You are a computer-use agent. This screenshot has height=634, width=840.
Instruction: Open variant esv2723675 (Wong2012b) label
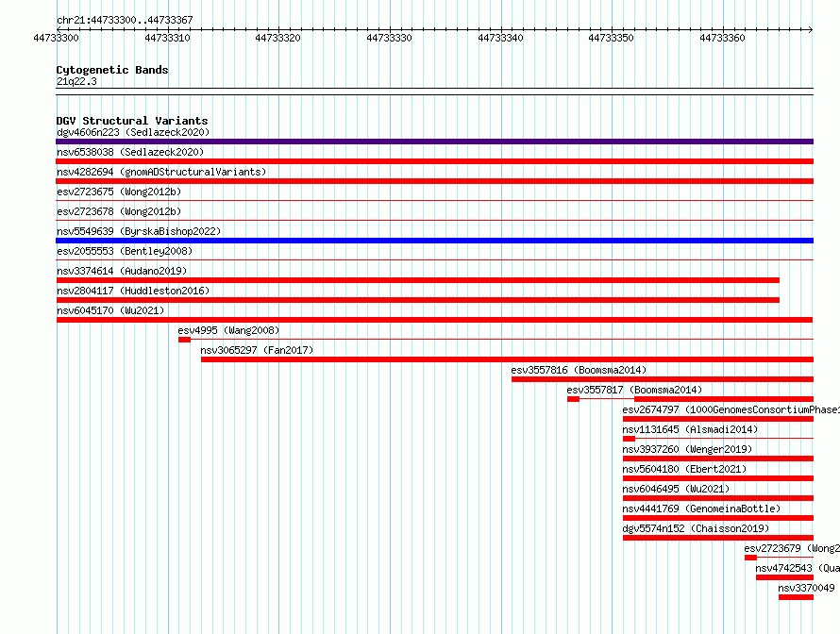[x=119, y=192]
